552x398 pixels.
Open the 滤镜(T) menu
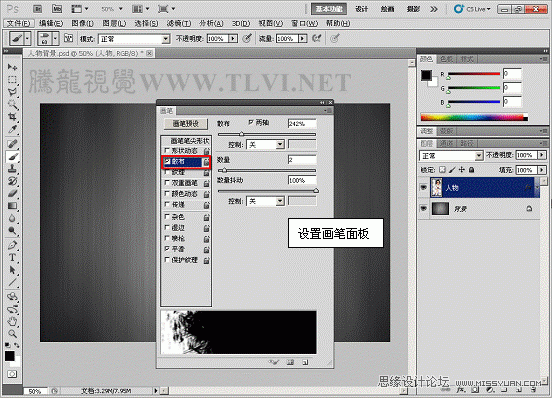pyautogui.click(x=179, y=23)
